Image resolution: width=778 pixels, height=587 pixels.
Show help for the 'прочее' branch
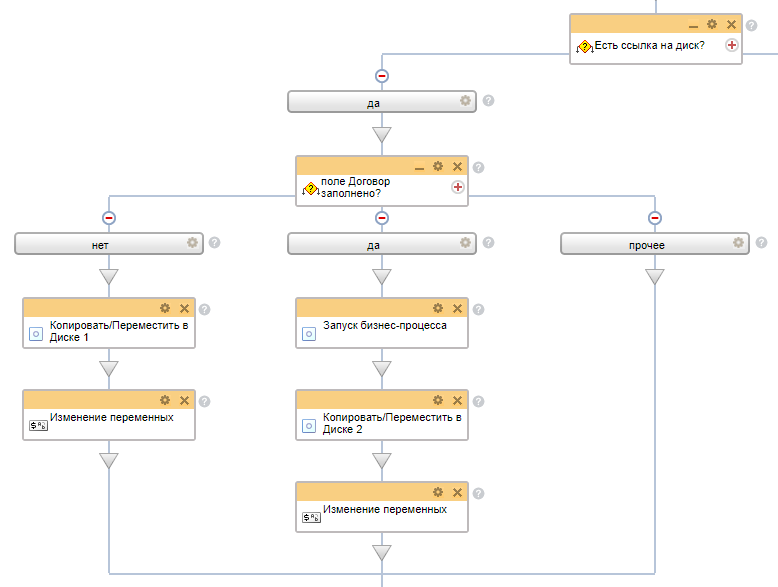[x=761, y=242]
